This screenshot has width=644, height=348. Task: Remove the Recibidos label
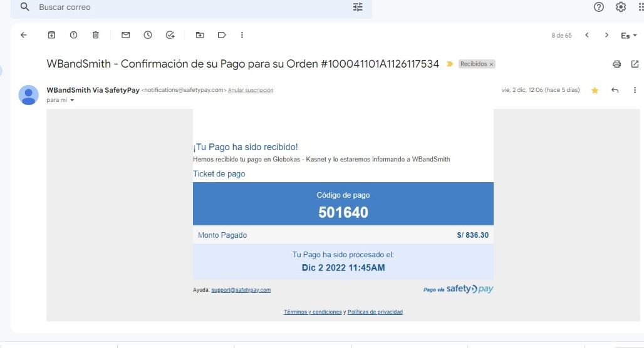pyautogui.click(x=491, y=64)
